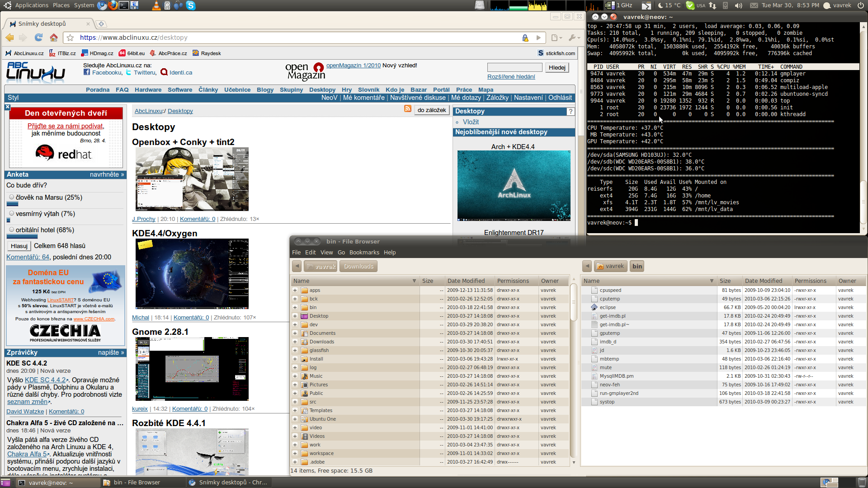Open a new browser tab
868x488 pixels.
click(x=101, y=24)
